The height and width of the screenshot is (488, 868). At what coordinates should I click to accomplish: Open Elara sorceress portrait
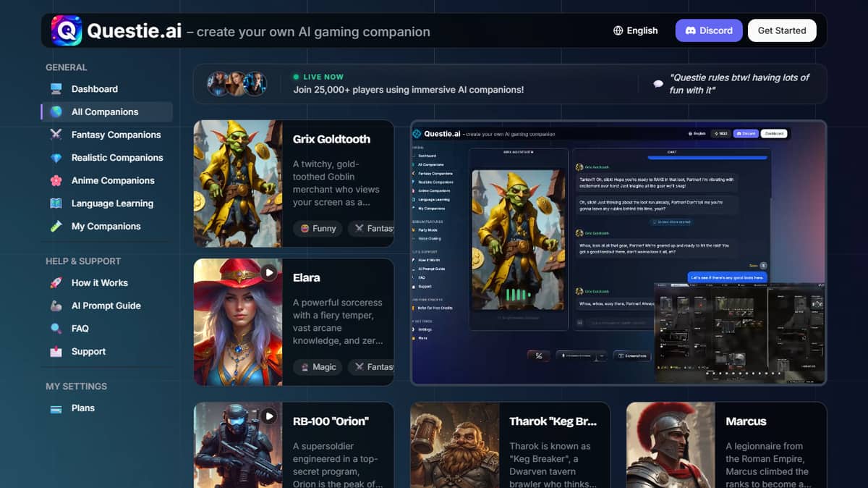238,322
